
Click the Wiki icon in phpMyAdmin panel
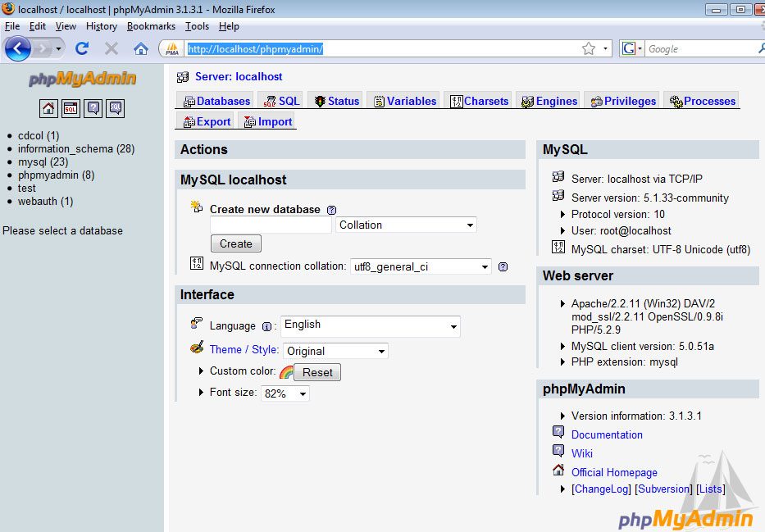tap(558, 451)
